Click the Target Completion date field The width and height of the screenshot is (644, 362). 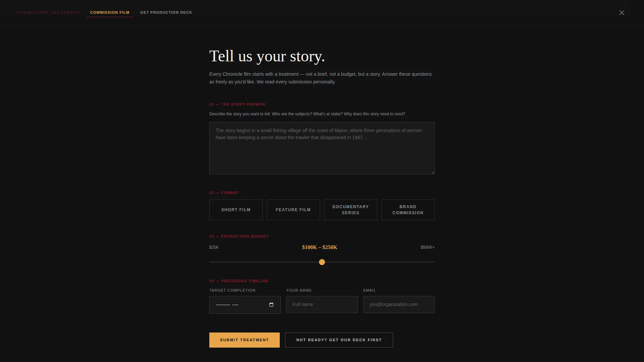click(x=245, y=305)
